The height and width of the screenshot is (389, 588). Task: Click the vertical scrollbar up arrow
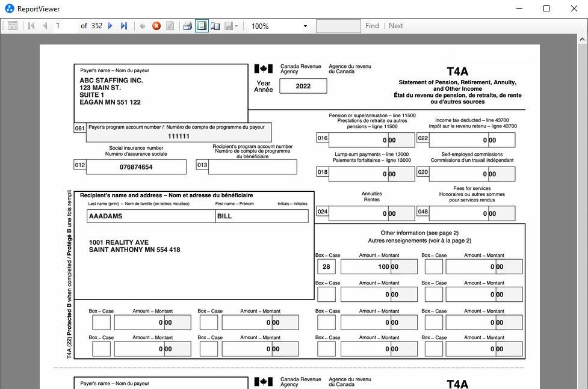point(583,39)
